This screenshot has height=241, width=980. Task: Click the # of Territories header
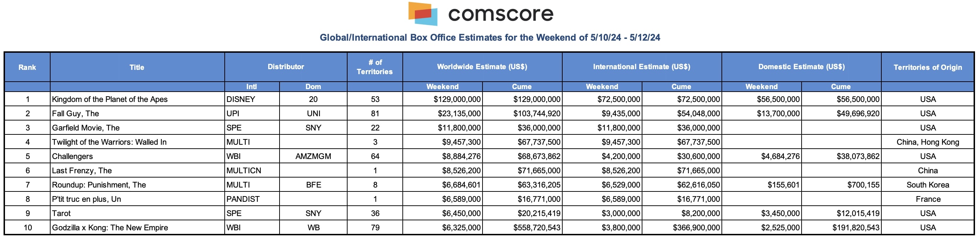click(374, 67)
